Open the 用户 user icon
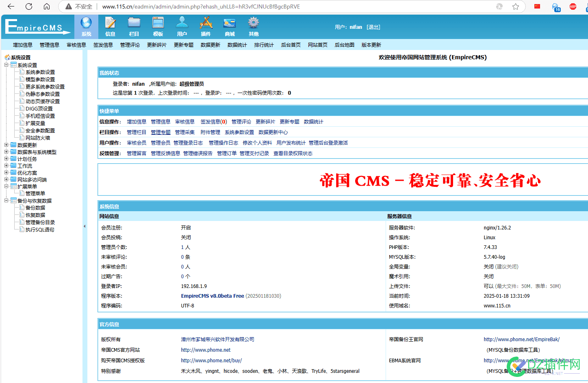The image size is (588, 383). coord(182,27)
